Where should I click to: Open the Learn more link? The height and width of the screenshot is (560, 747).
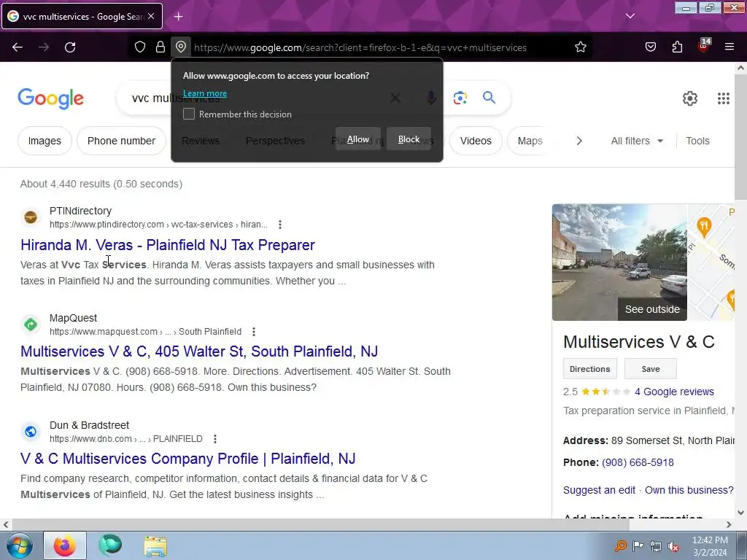pos(205,93)
